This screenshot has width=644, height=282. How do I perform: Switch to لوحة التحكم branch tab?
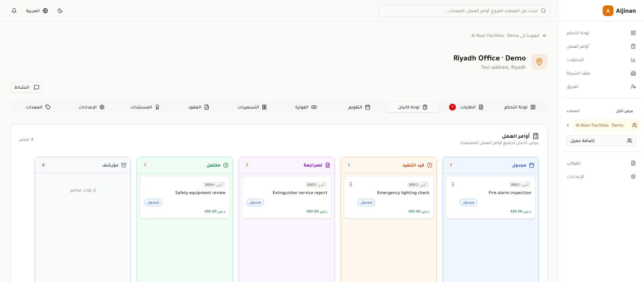(x=520, y=107)
